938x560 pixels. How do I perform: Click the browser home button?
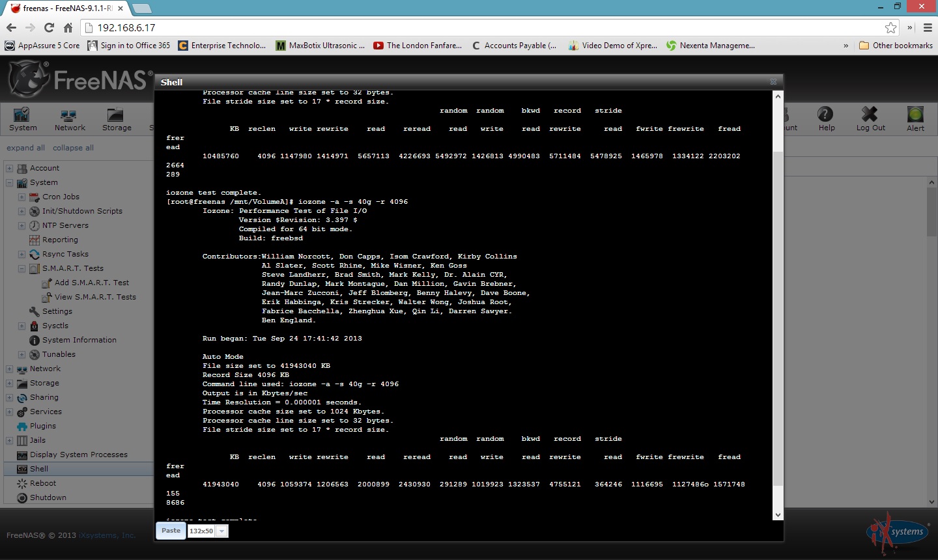pyautogui.click(x=68, y=27)
